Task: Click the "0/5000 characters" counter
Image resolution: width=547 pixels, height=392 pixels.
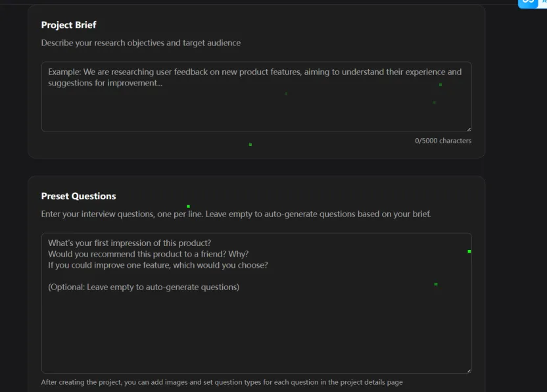Action: 442,141
